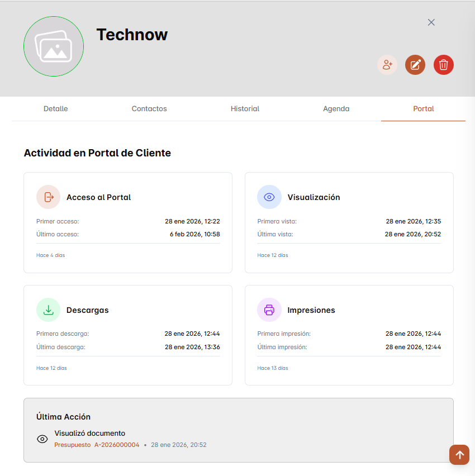Open the Contactos tab
475x476 pixels.
pos(149,109)
